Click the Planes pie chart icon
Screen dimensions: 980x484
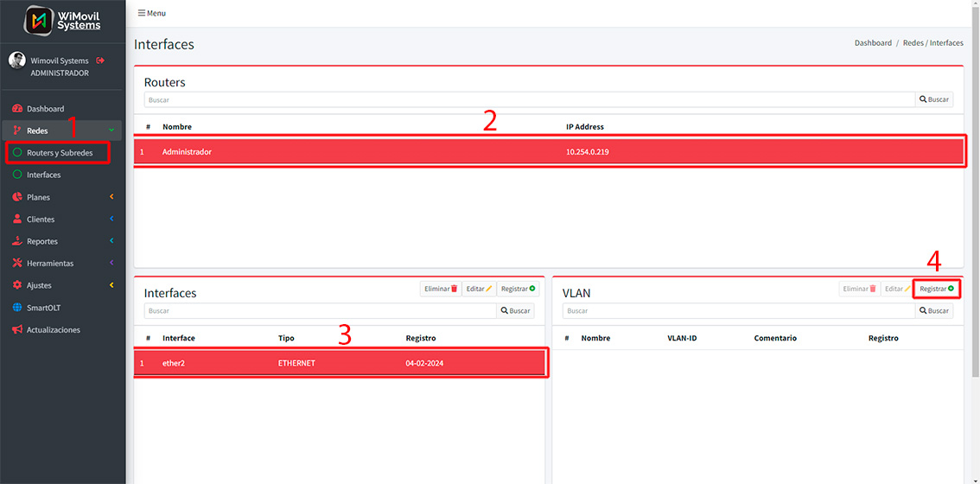click(17, 197)
